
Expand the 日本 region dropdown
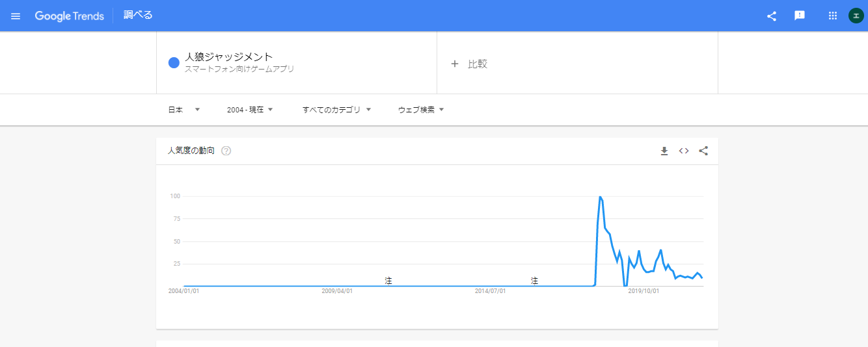(x=185, y=110)
